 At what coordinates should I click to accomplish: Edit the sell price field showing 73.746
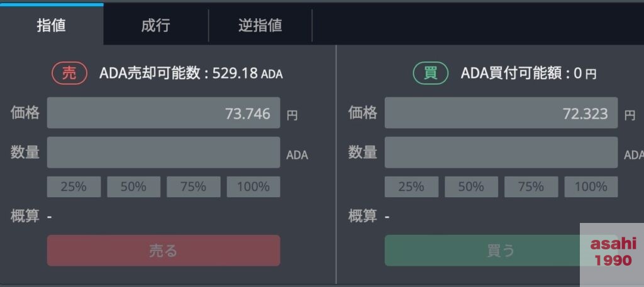coord(164,113)
